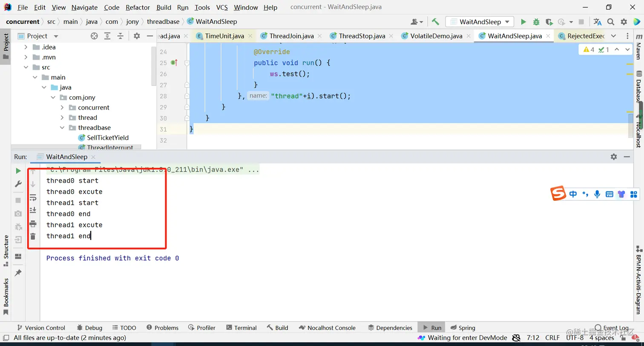Run WaitAndSleep from the main toolbar
Viewport: 644px width, 346px height.
point(523,22)
